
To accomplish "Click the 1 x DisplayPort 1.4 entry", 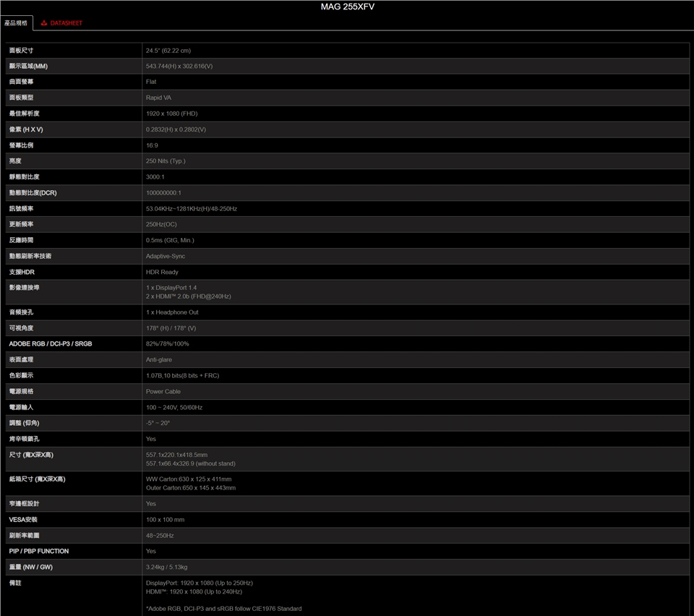I will pyautogui.click(x=171, y=288).
